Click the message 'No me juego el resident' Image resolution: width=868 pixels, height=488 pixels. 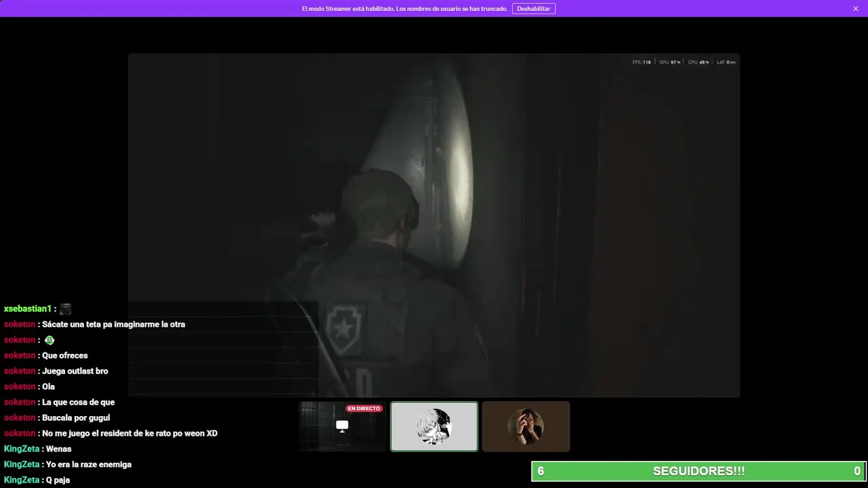pyautogui.click(x=130, y=434)
